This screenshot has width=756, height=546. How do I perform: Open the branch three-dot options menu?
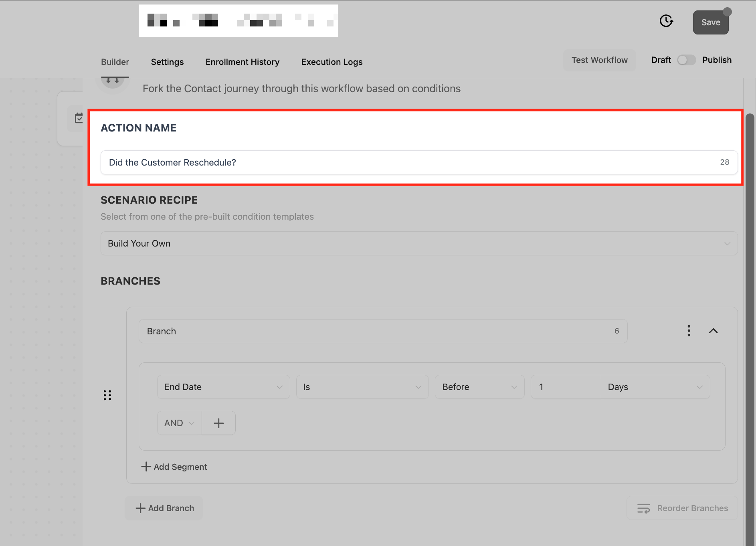pos(689,331)
